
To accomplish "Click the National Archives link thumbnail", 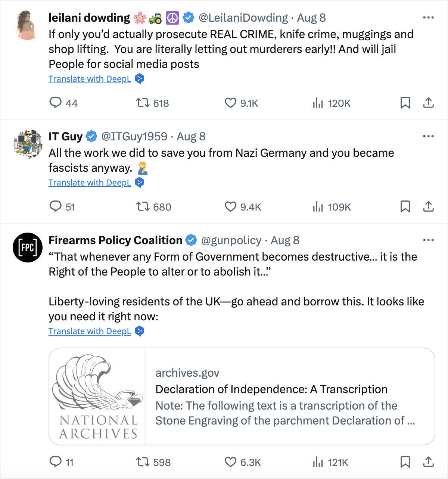I will click(97, 396).
